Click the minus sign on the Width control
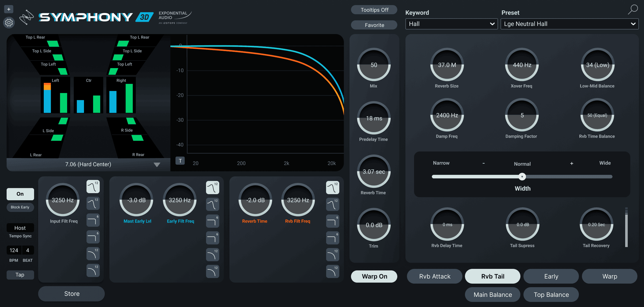This screenshot has height=307, width=644. point(484,163)
